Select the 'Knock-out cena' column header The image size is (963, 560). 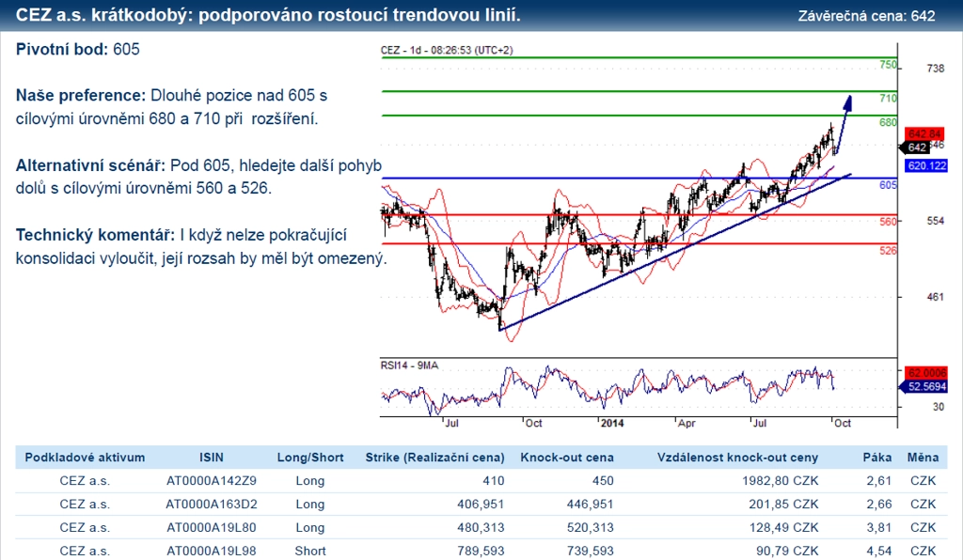tap(567, 458)
